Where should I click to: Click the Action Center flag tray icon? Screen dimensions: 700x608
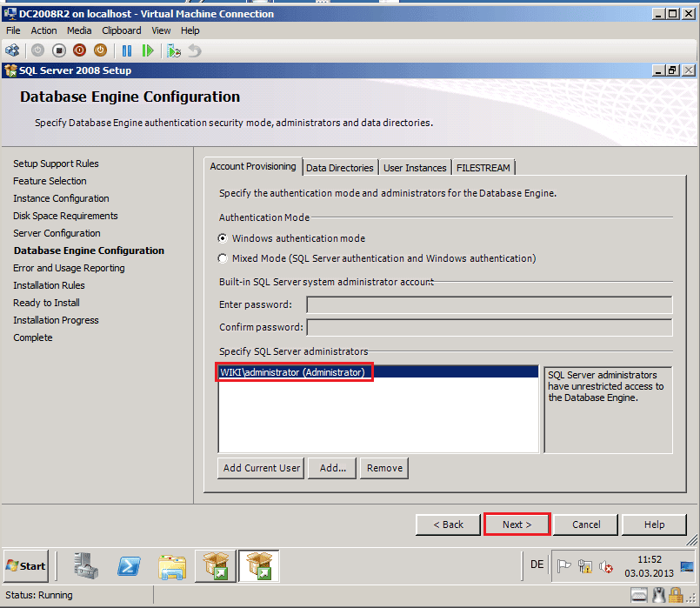click(564, 566)
